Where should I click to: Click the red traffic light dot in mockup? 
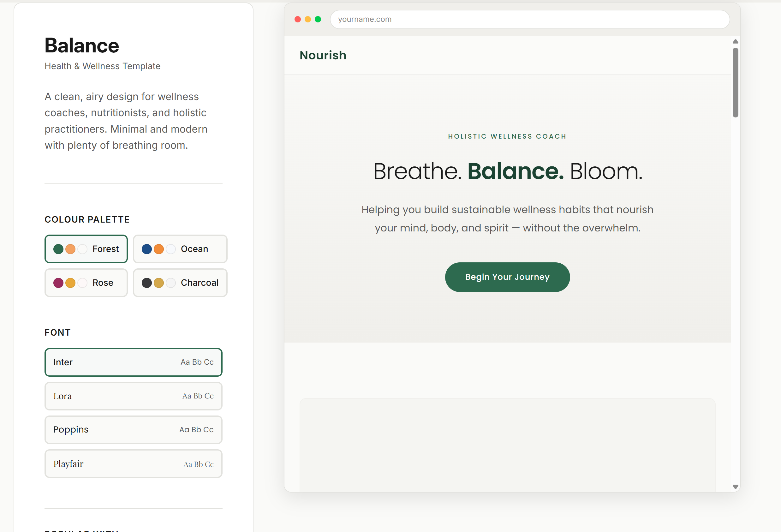[x=298, y=19]
